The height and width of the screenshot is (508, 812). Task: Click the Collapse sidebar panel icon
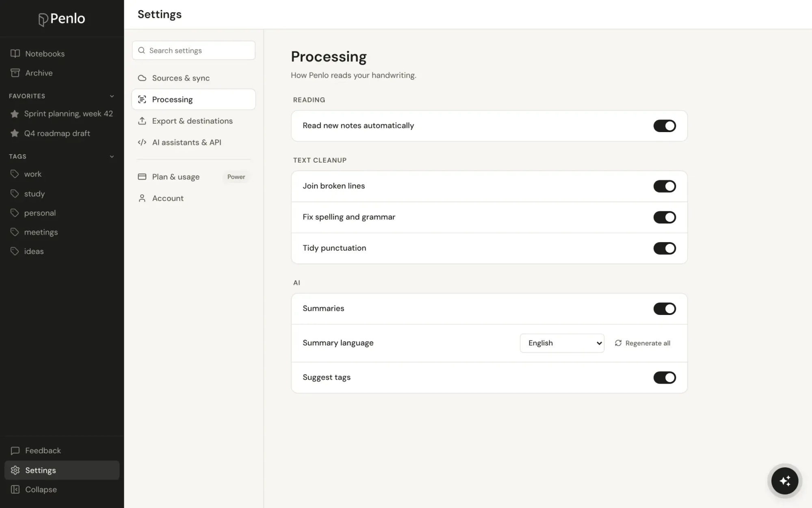15,489
